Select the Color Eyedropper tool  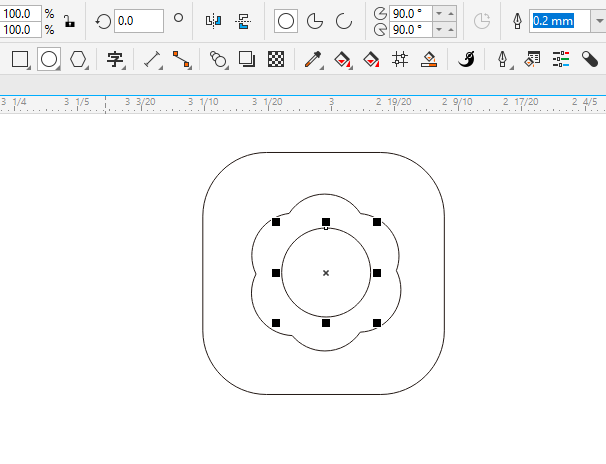click(x=313, y=59)
